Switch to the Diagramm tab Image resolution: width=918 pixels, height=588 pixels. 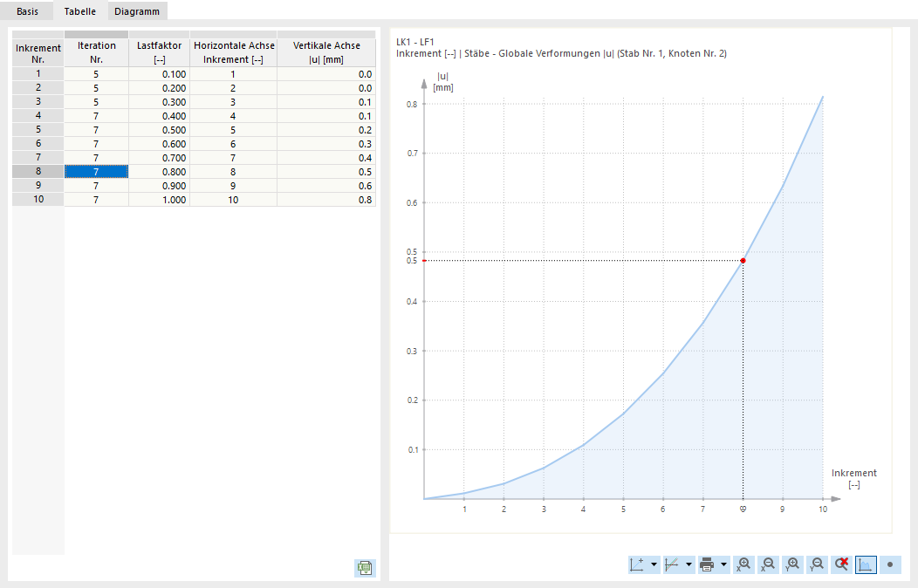[136, 10]
